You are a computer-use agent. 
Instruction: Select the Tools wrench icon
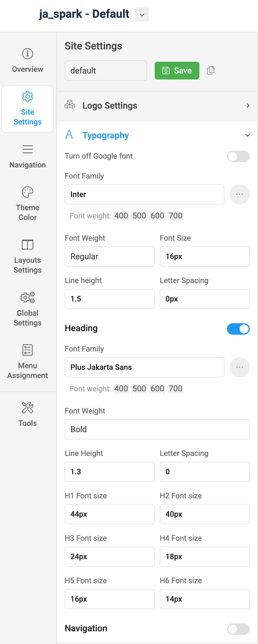(x=27, y=408)
